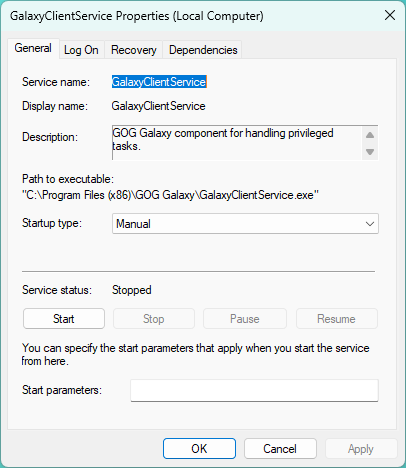
Task: Click the Display name value GalaxyClientService
Action: 158,106
